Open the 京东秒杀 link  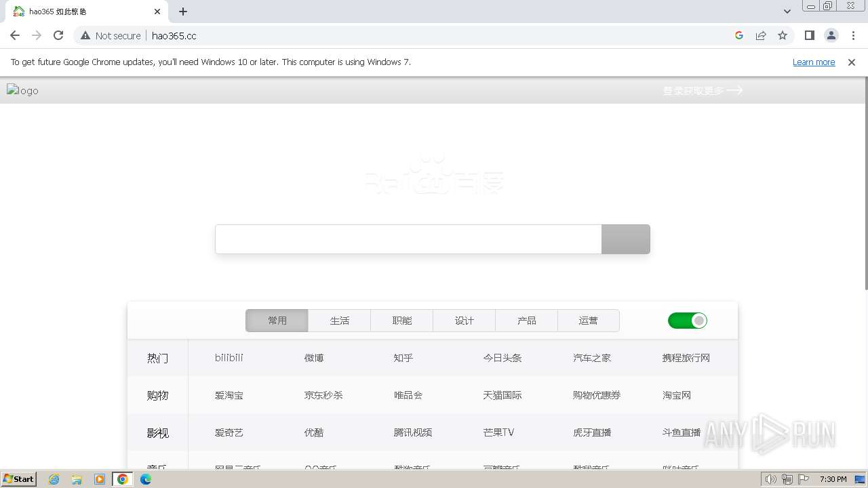tap(323, 395)
